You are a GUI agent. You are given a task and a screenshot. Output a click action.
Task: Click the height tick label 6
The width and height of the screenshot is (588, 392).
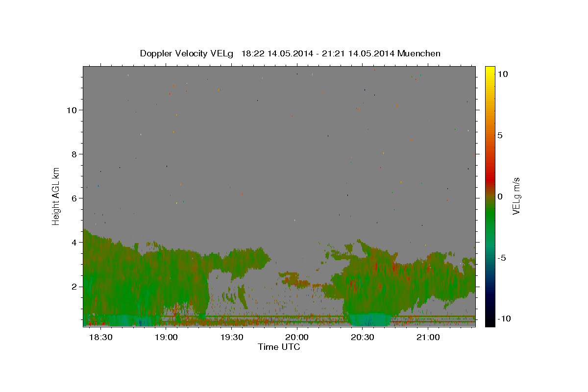[x=74, y=198]
